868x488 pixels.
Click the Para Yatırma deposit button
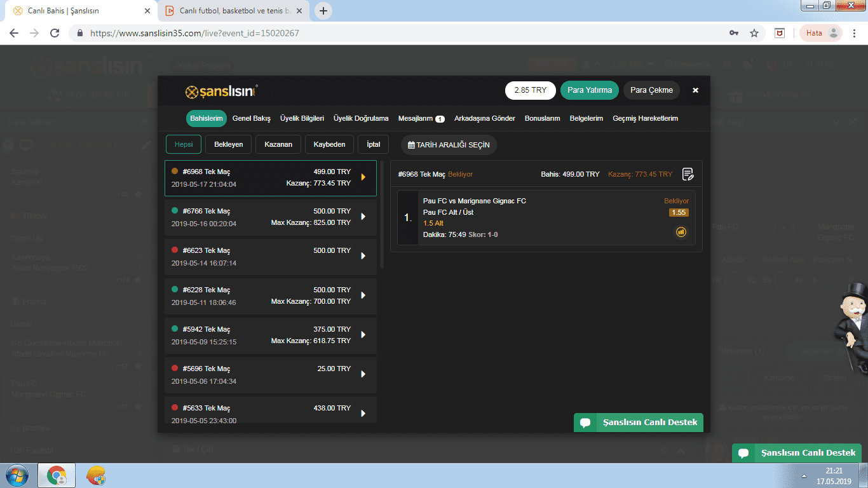[x=590, y=90]
